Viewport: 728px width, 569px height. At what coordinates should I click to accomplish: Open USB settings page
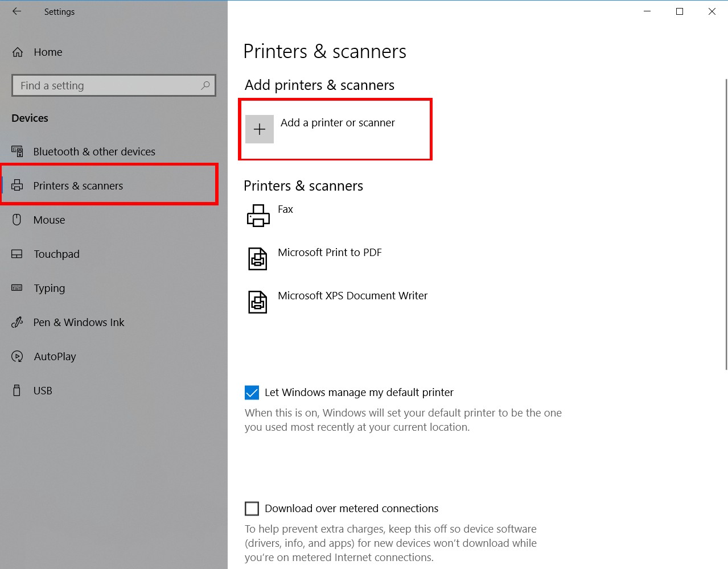coord(43,390)
